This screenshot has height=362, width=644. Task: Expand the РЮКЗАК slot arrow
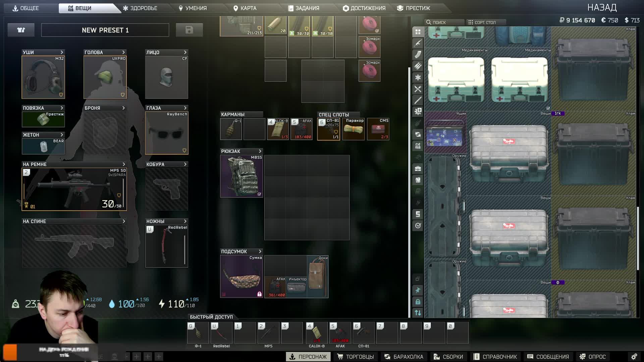coord(260,151)
